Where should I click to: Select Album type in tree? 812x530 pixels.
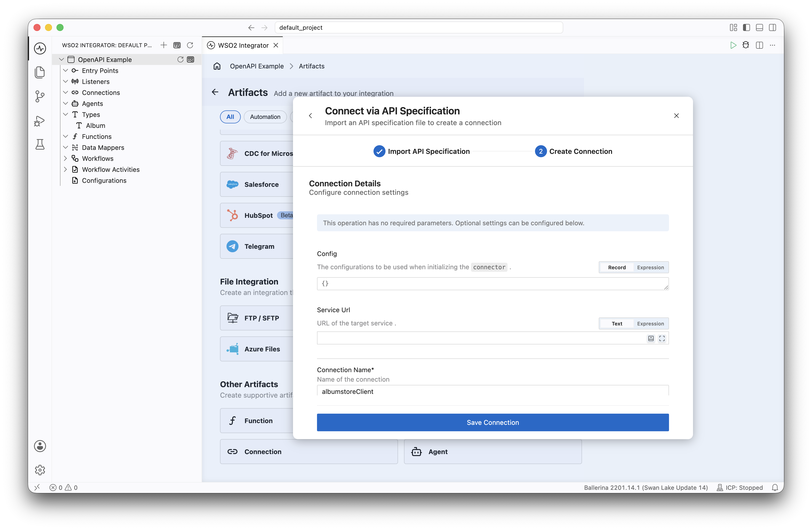[x=95, y=125]
